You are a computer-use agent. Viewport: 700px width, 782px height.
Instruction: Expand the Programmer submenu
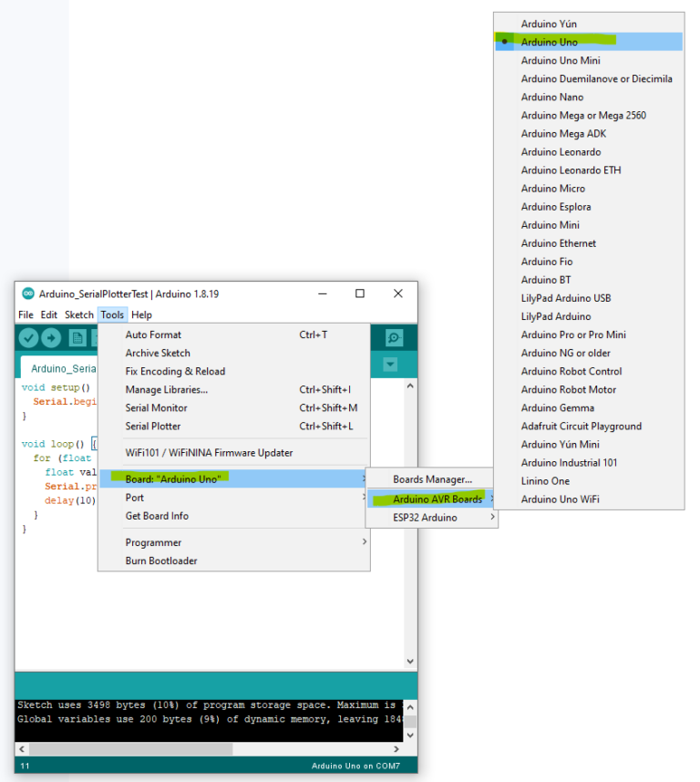(x=153, y=542)
